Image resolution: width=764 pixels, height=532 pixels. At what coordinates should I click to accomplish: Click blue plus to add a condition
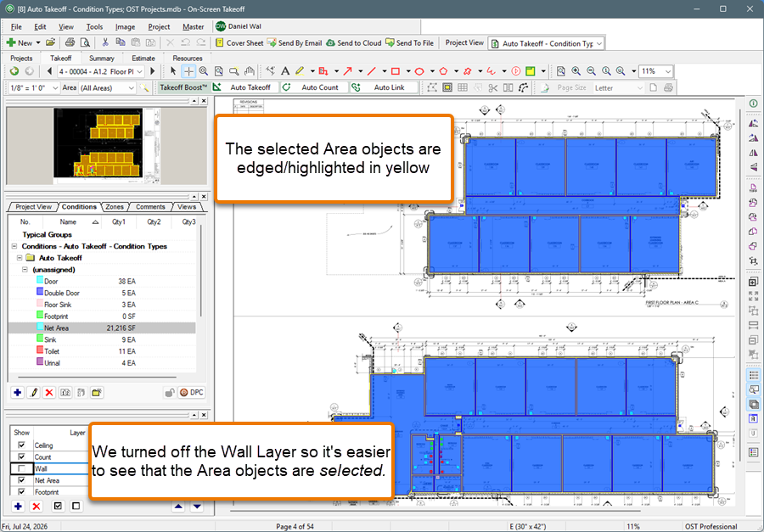point(18,392)
